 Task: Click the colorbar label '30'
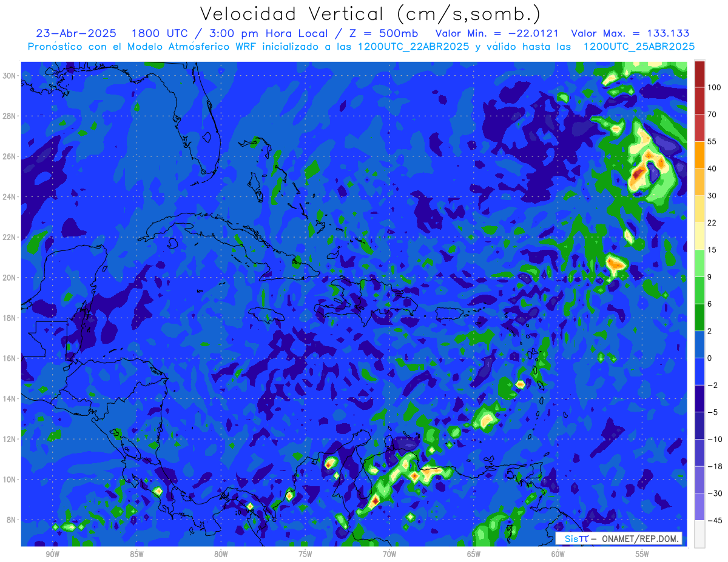click(712, 195)
